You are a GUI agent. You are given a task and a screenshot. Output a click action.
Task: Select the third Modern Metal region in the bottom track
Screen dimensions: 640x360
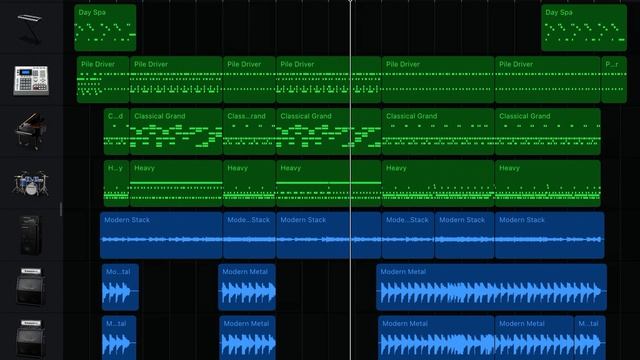pos(436,338)
